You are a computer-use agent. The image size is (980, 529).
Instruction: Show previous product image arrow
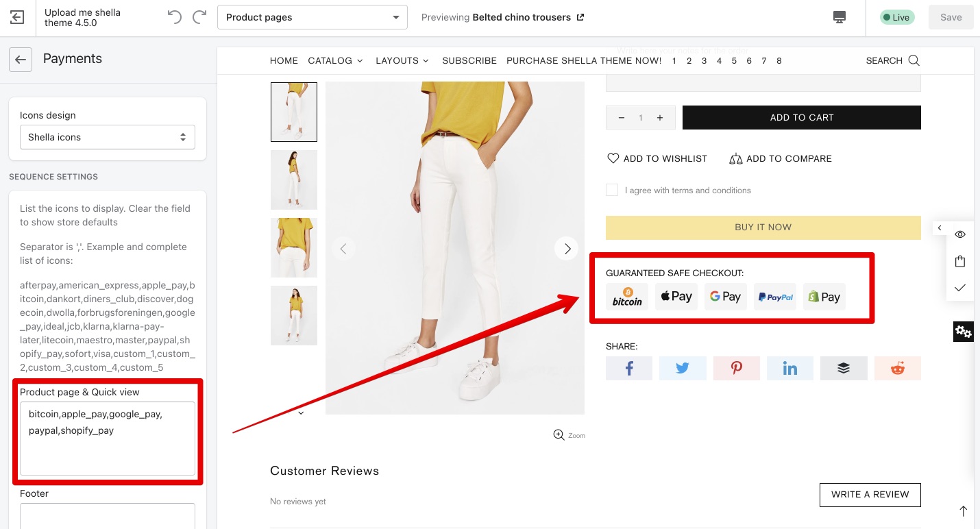[343, 249]
